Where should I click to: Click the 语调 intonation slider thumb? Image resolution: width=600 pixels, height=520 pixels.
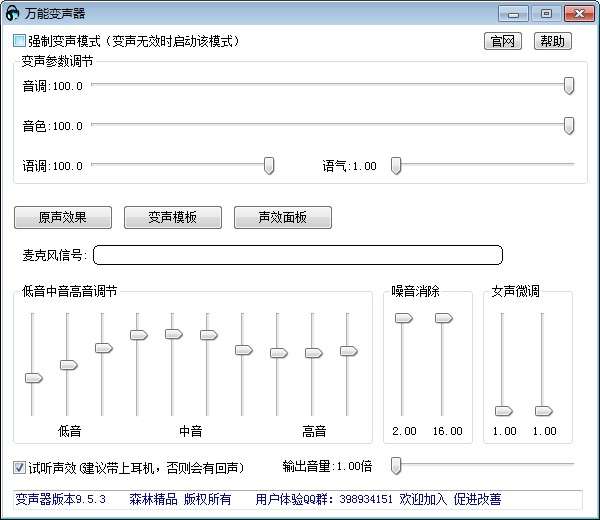[x=269, y=166]
